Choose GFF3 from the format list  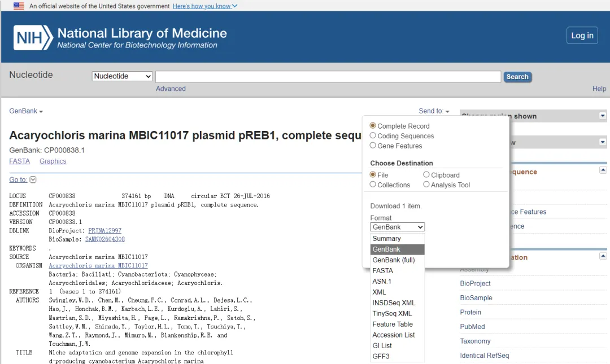tap(381, 356)
